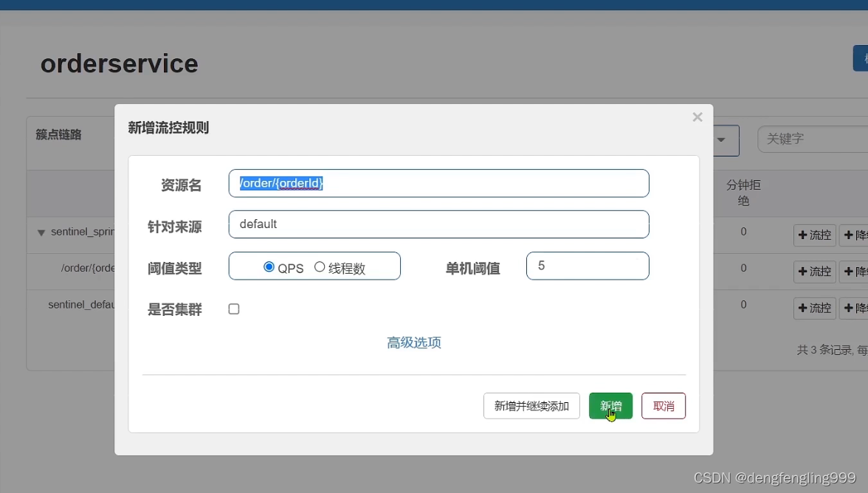Image resolution: width=868 pixels, height=493 pixels.
Task: Click +降级 icon in /order row
Action: pyautogui.click(x=853, y=272)
